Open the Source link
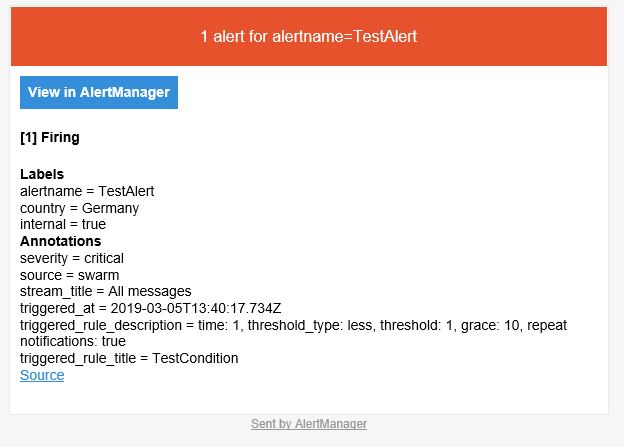Image resolution: width=624 pixels, height=447 pixels. pyautogui.click(x=42, y=375)
